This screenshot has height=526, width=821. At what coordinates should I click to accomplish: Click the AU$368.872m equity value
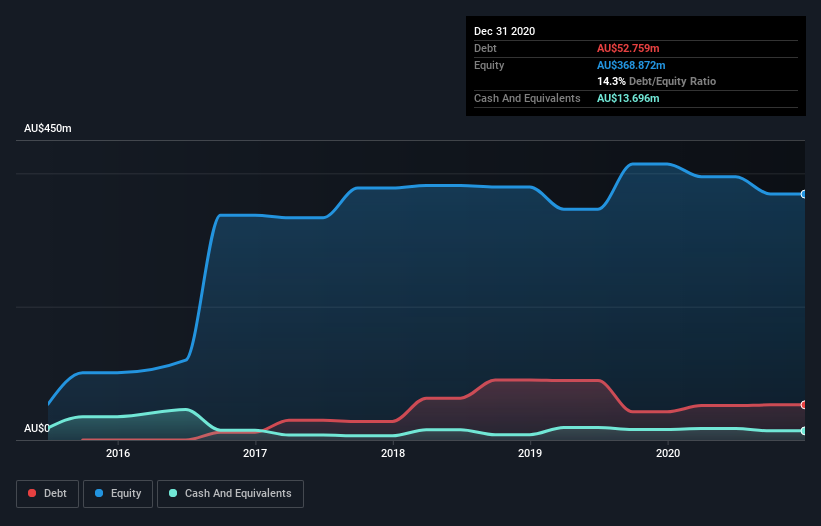(x=631, y=65)
